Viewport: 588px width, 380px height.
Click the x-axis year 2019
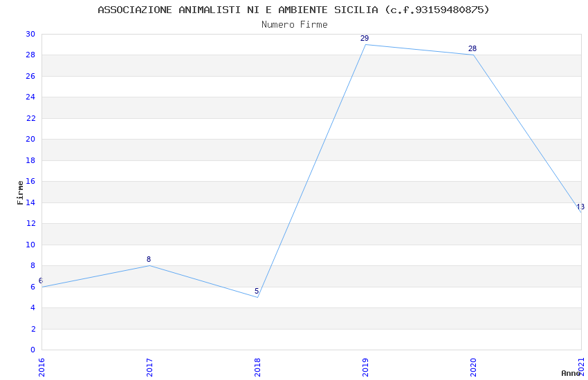coord(366,368)
